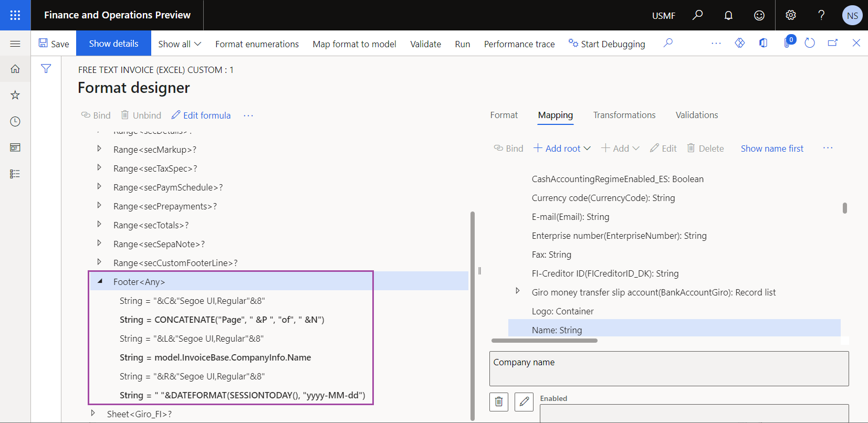
Task: Switch to Format tab
Action: pos(504,115)
